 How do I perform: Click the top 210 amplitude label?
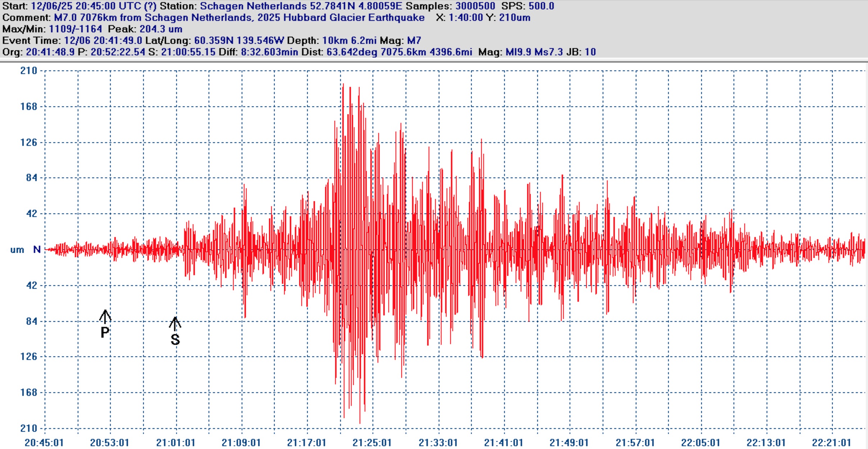click(x=29, y=71)
